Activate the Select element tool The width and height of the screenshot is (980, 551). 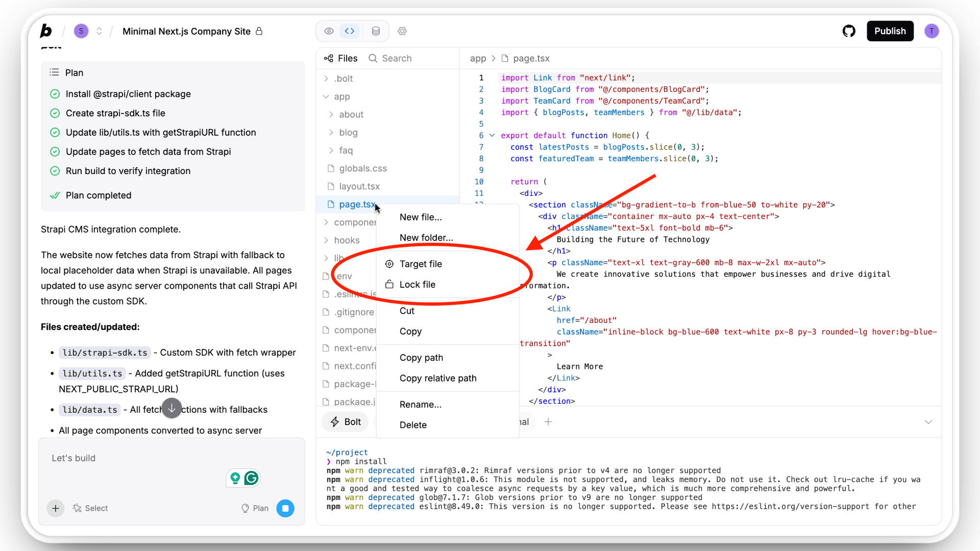90,508
